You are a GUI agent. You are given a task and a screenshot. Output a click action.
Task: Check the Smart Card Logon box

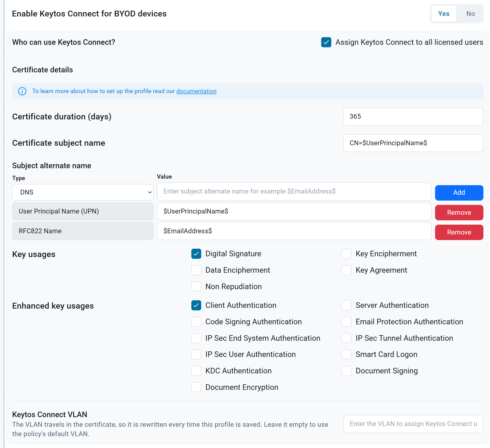pos(346,354)
